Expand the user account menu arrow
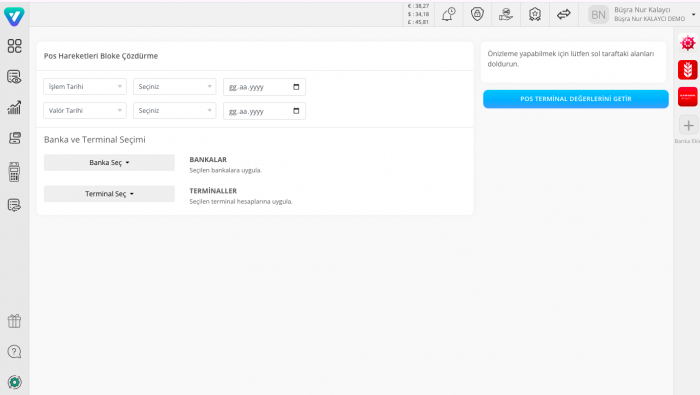Image resolution: width=700 pixels, height=395 pixels. pyautogui.click(x=693, y=15)
